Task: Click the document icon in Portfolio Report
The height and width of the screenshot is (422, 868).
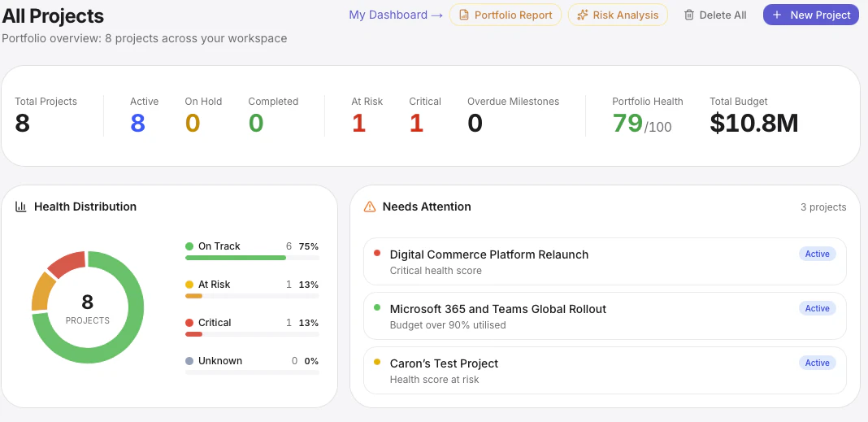Action: [x=464, y=15]
